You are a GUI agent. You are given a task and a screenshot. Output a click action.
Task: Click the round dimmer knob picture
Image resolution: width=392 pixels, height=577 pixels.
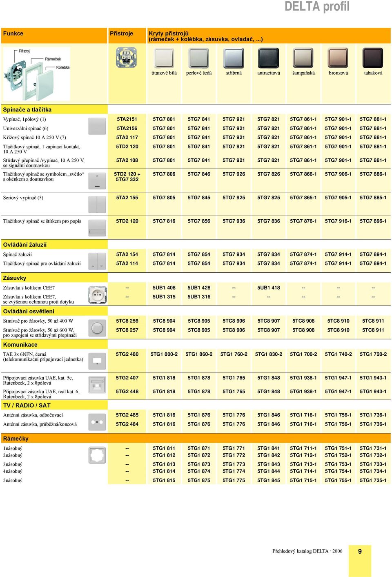tap(97, 327)
